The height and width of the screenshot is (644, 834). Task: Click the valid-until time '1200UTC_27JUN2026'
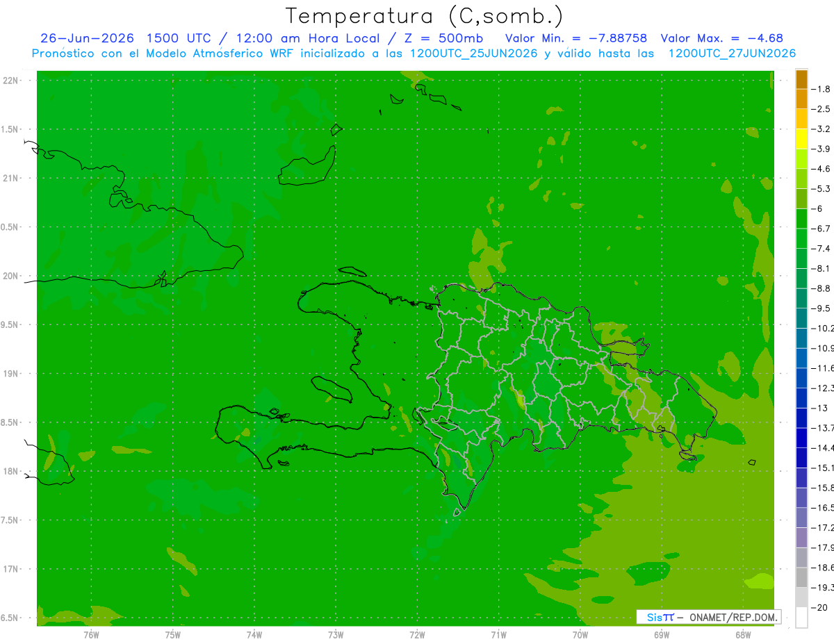point(732,53)
